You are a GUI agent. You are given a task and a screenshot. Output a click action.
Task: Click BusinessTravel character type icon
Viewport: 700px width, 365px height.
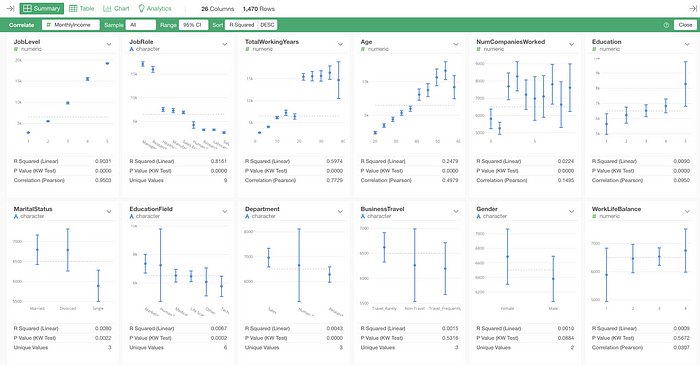(363, 216)
